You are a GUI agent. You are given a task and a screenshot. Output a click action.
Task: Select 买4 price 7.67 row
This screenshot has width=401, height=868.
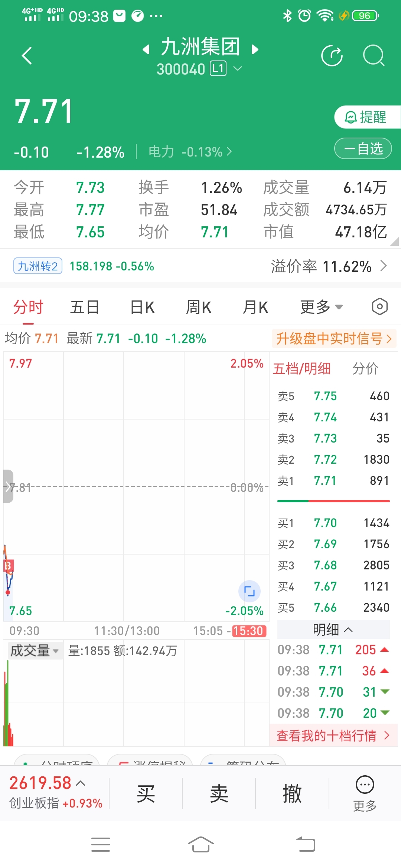[333, 586]
